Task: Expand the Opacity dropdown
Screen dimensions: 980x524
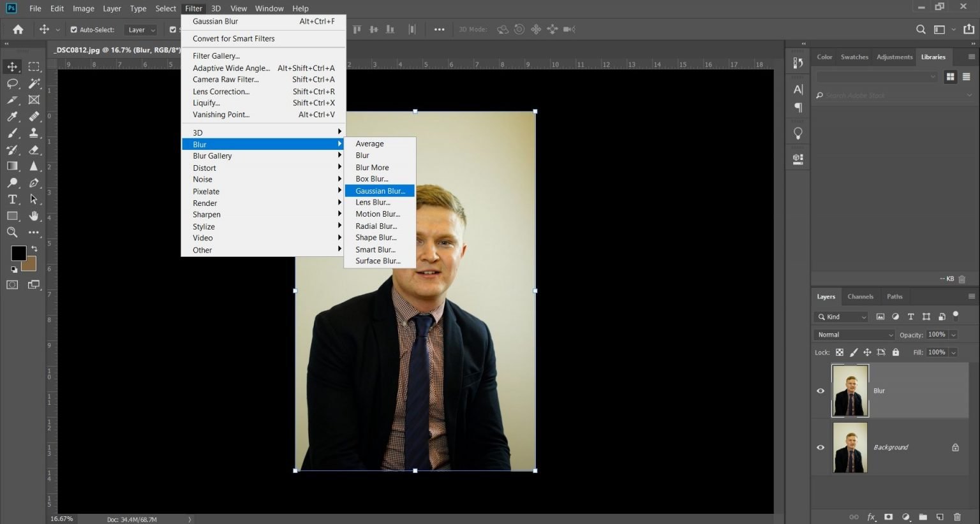Action: pos(953,334)
